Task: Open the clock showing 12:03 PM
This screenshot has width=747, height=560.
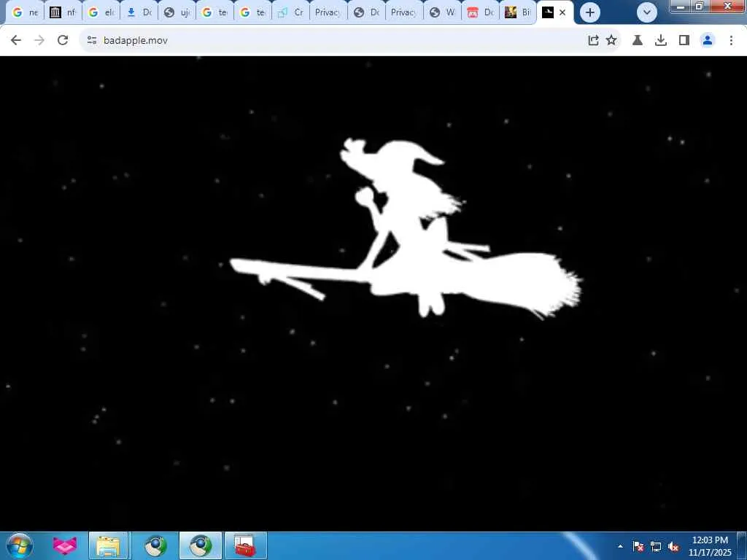Action: (x=710, y=545)
